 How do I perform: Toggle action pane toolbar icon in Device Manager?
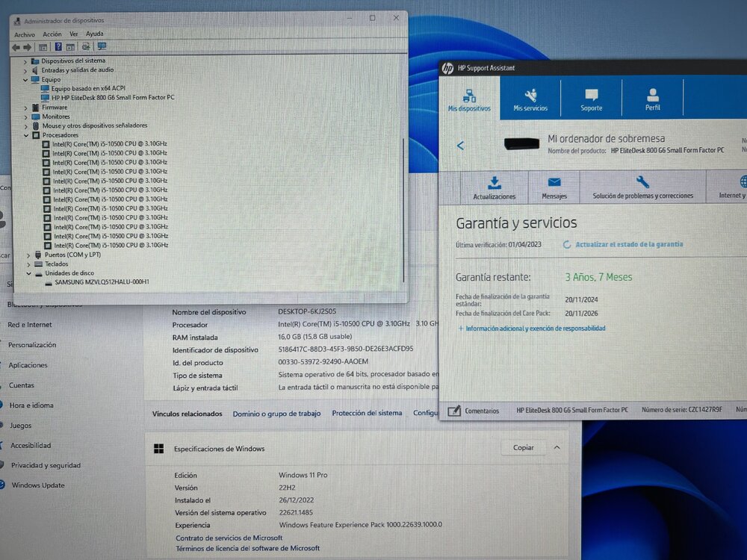[70, 47]
